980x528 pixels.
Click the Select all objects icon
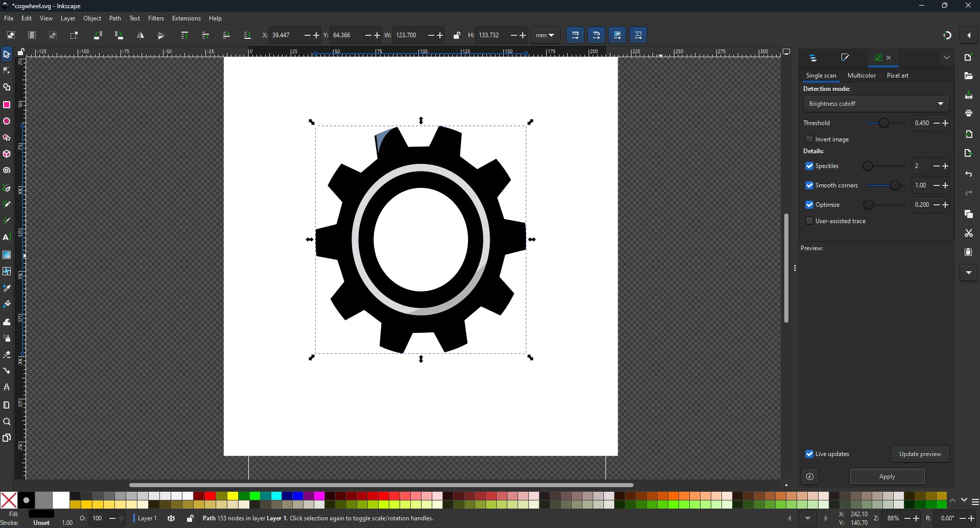[x=11, y=35]
